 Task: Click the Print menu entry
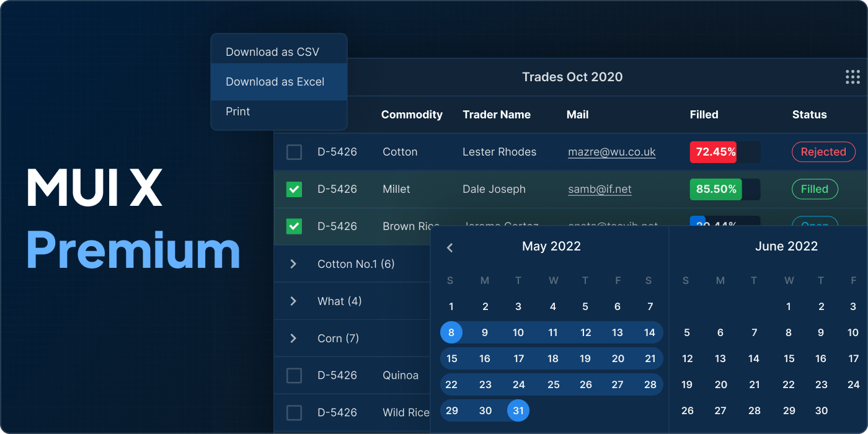click(x=237, y=111)
